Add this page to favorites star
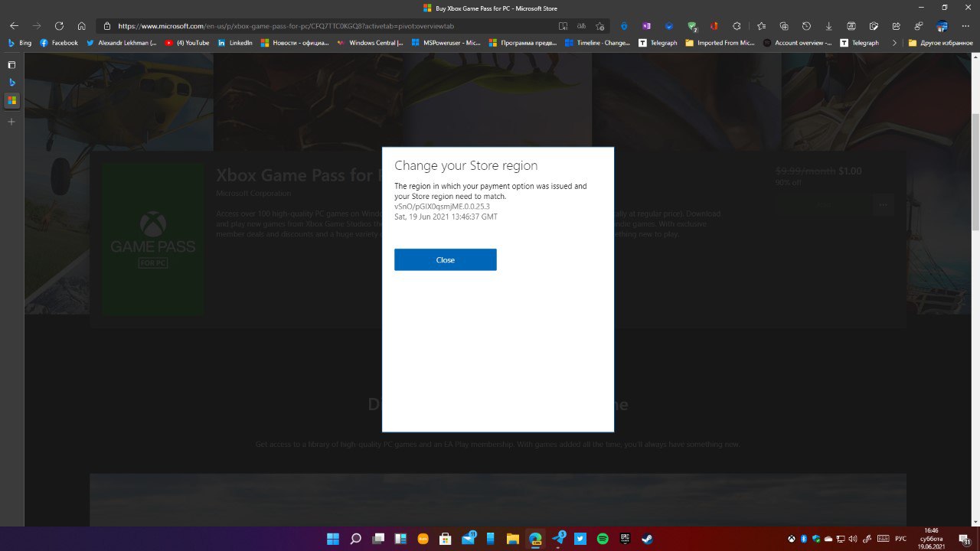Screen dimensions: 980x551 [x=600, y=25]
